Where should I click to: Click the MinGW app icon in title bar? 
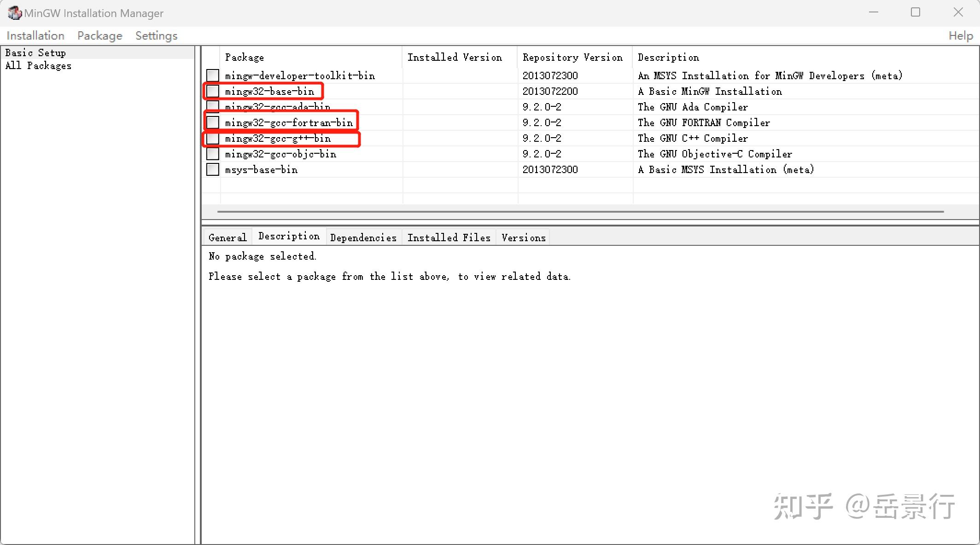click(x=14, y=13)
